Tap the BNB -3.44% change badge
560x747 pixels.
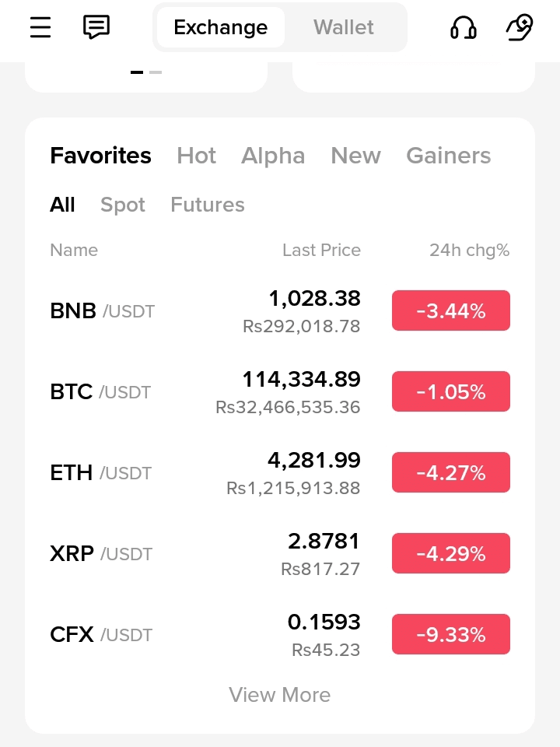[451, 311]
